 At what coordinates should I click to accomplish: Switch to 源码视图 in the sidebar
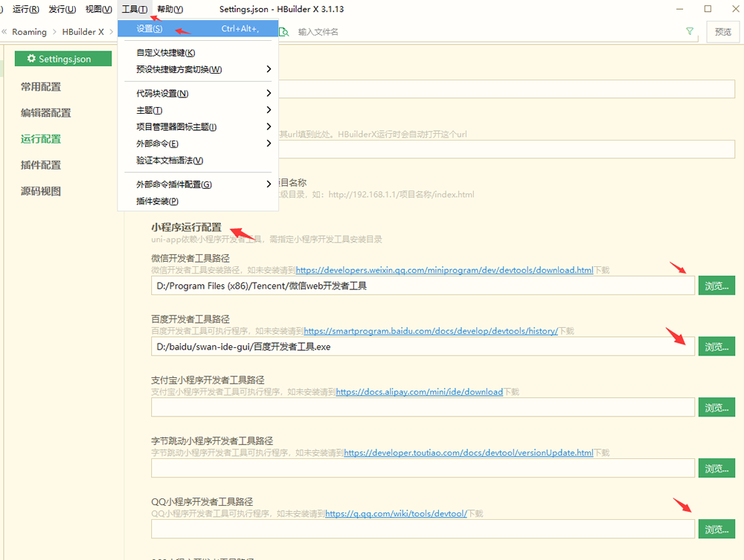coord(41,191)
